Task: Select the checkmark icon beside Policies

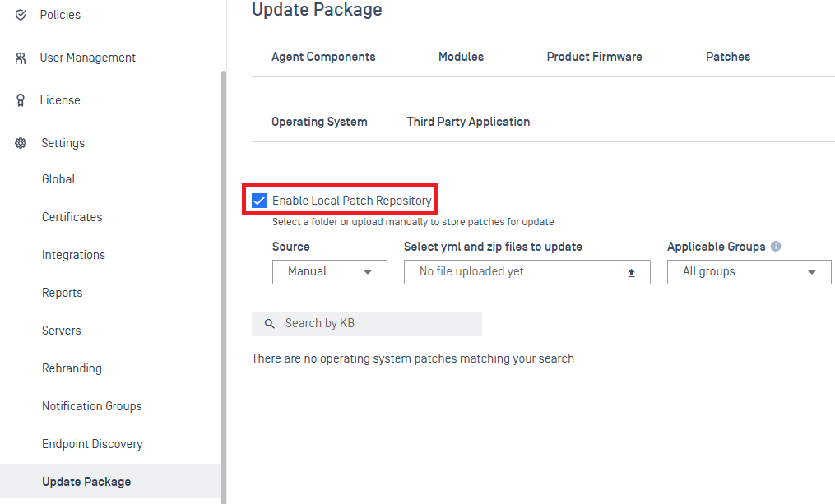Action: click(21, 14)
